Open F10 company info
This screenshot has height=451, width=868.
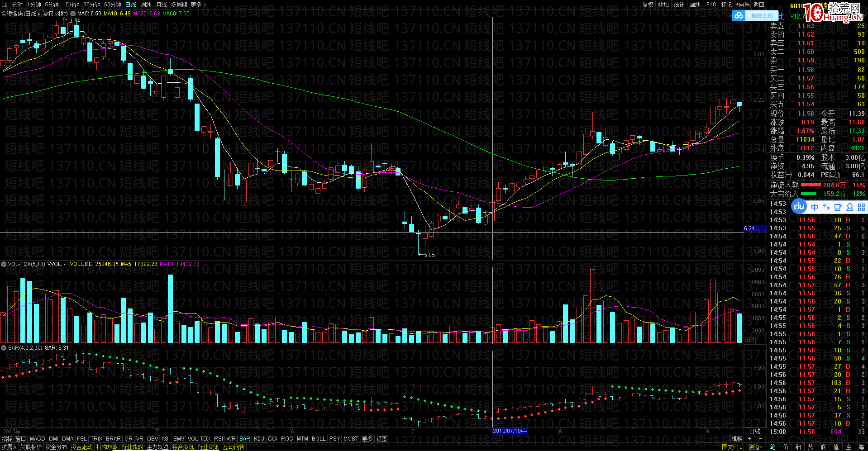(711, 5)
